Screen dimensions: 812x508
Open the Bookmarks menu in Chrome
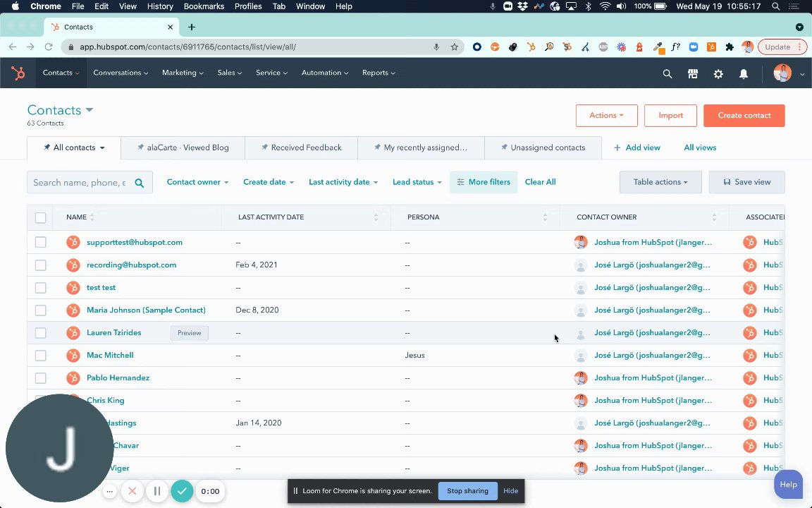(204, 6)
